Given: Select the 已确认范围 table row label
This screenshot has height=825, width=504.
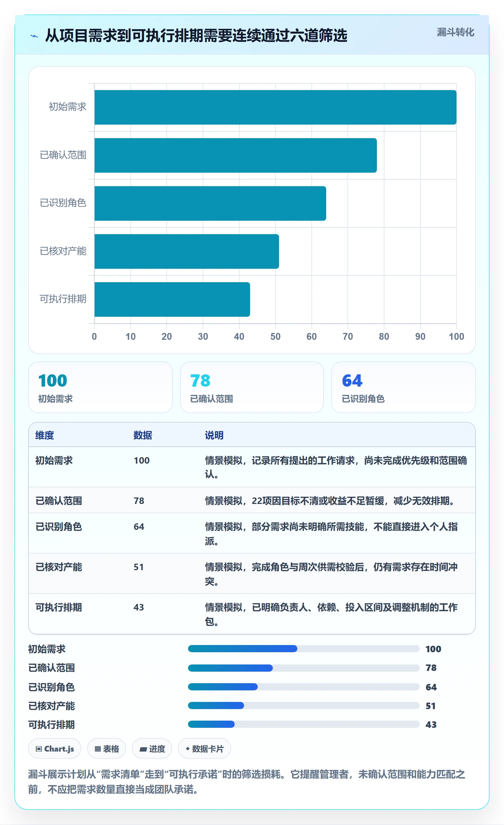Looking at the screenshot, I should (59, 501).
